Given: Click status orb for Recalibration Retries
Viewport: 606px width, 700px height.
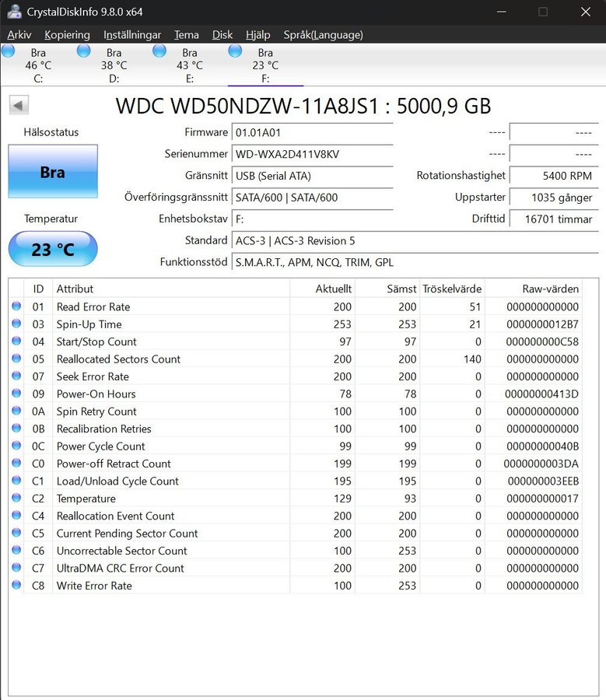Looking at the screenshot, I should [16, 428].
